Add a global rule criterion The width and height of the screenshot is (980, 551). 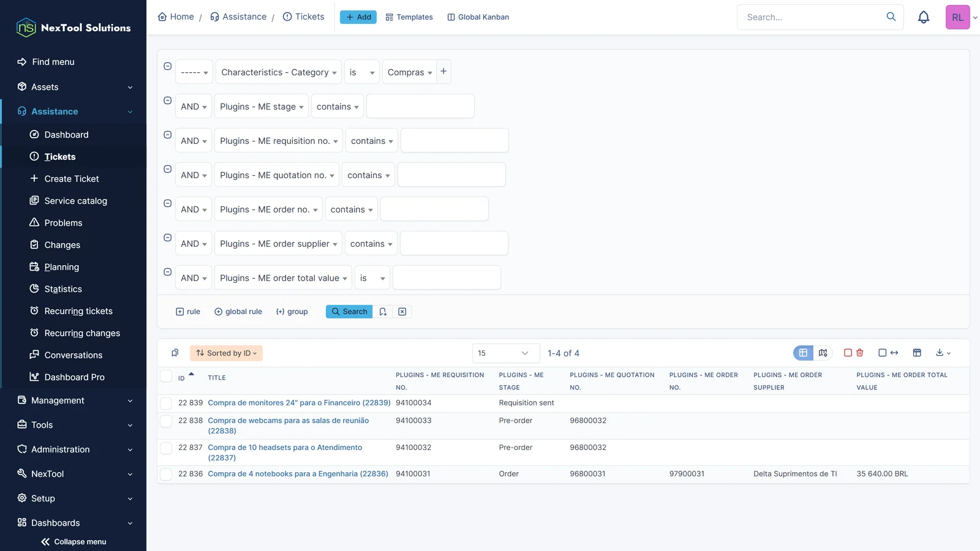pyautogui.click(x=238, y=312)
